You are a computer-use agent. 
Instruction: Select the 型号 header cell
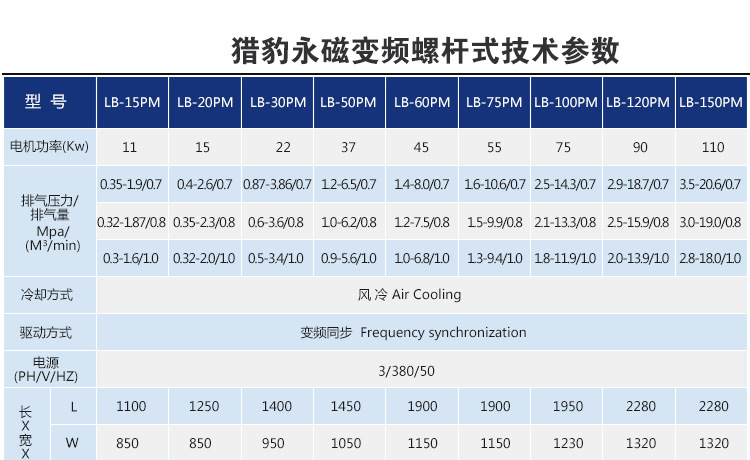click(50, 102)
